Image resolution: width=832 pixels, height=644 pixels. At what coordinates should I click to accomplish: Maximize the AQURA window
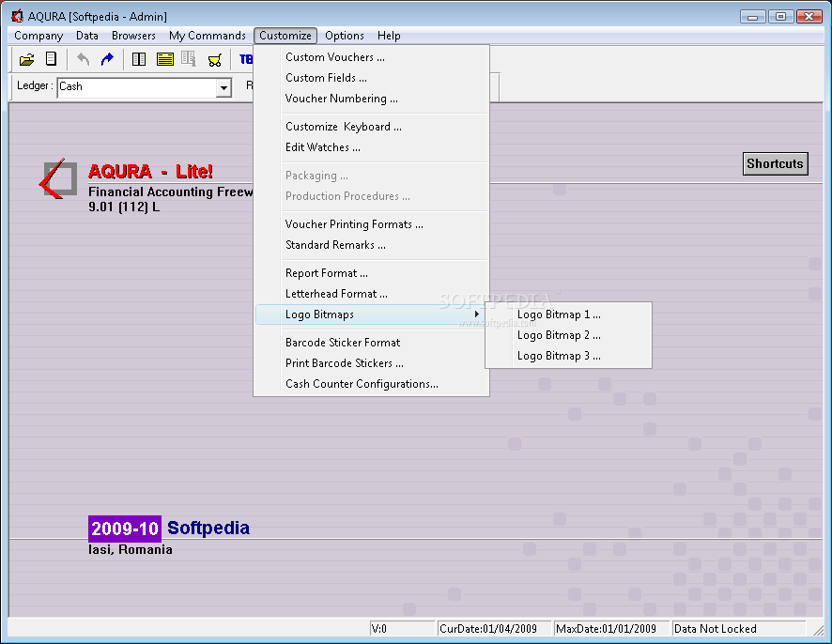pos(780,17)
